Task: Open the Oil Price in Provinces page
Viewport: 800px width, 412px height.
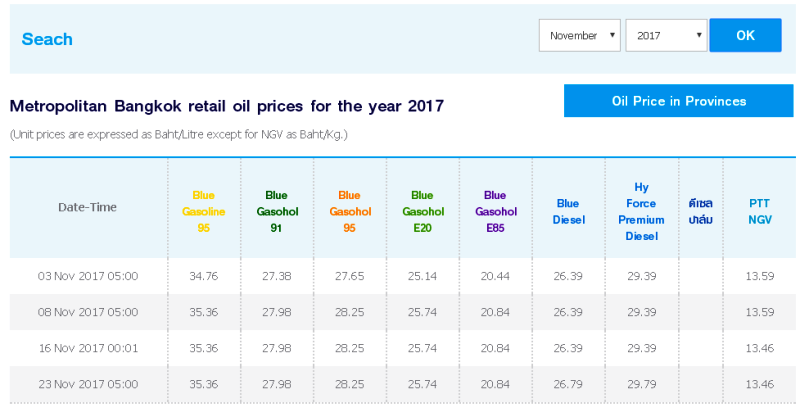Action: coord(679,101)
